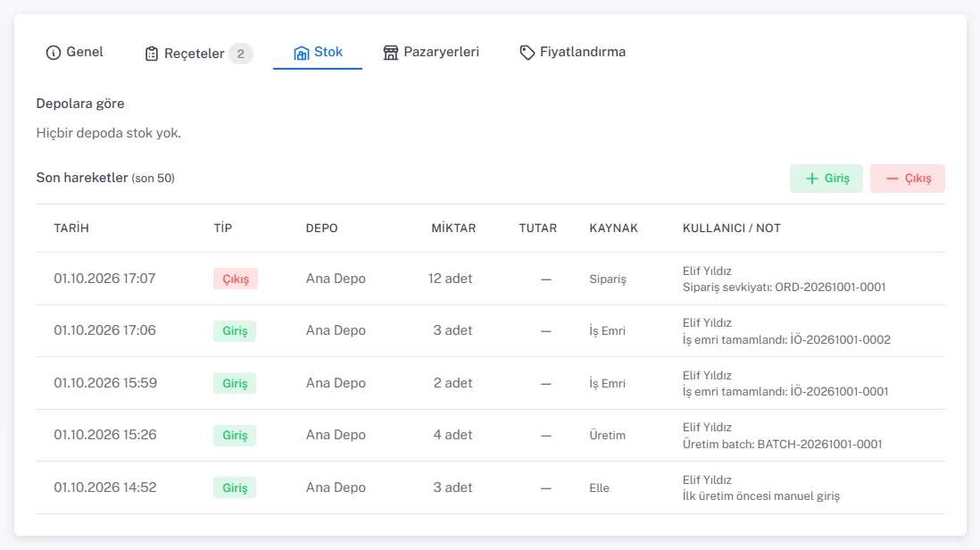This screenshot has width=980, height=550.
Task: Click the 12 adet quantity cell
Action: tap(450, 279)
